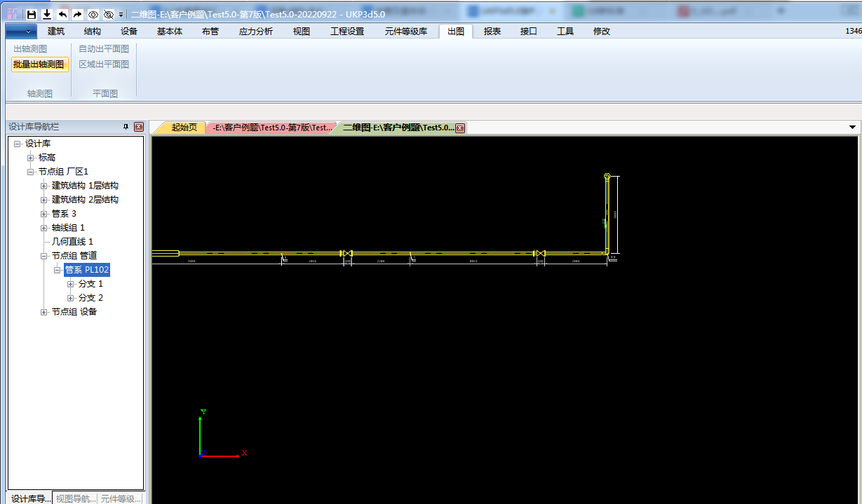
Task: Open the 报表 ribbon tab
Action: 492,31
